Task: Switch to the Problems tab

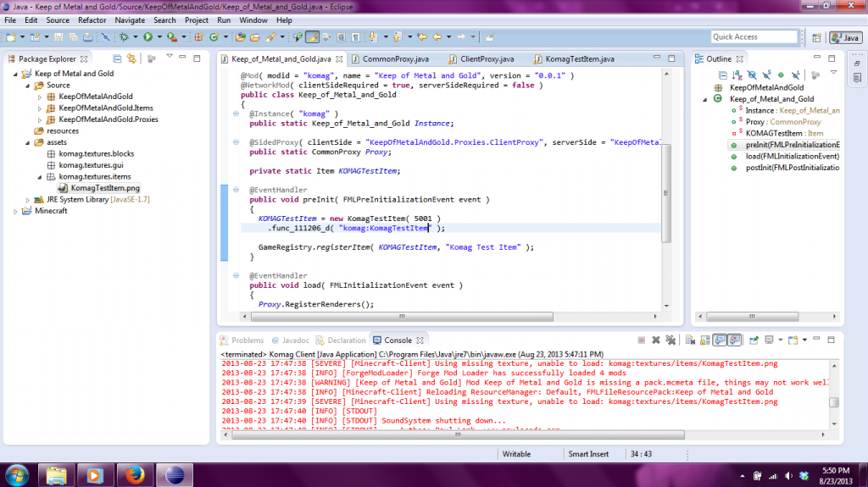Action: 242,340
